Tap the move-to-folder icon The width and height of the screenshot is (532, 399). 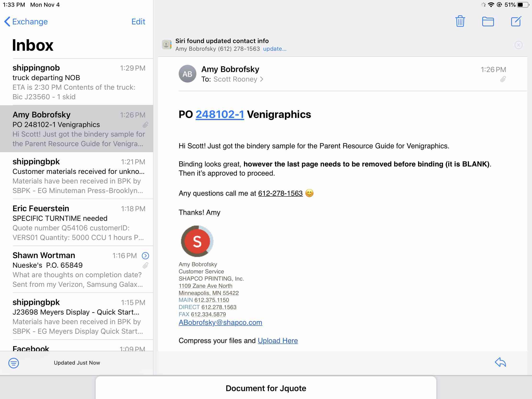pyautogui.click(x=488, y=21)
